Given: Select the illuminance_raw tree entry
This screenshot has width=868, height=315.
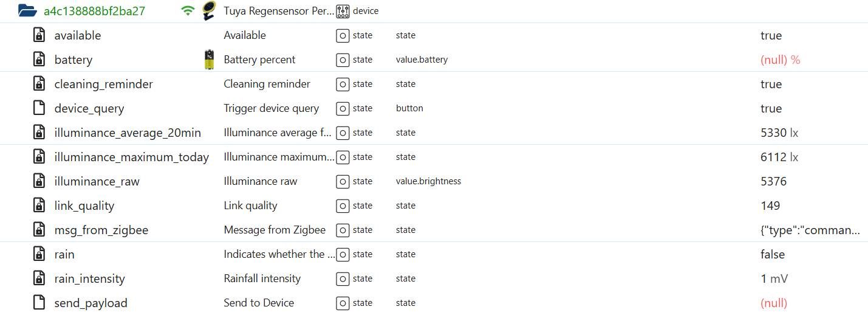Looking at the screenshot, I should pos(97,181).
